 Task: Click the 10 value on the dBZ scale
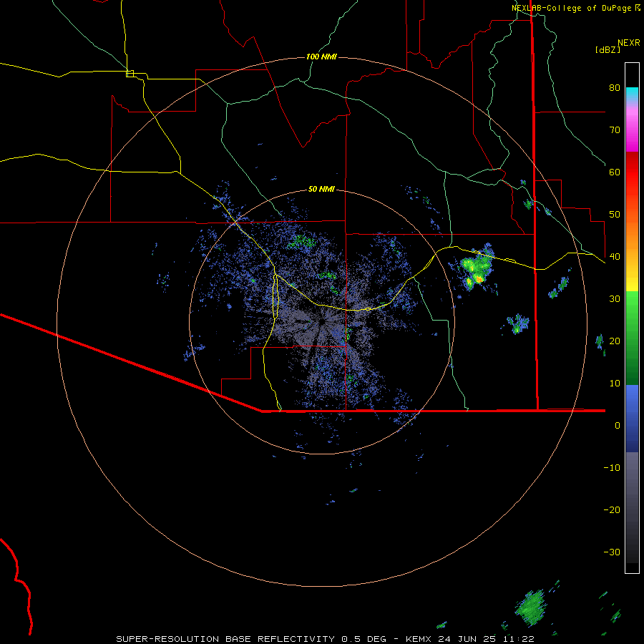(x=615, y=384)
